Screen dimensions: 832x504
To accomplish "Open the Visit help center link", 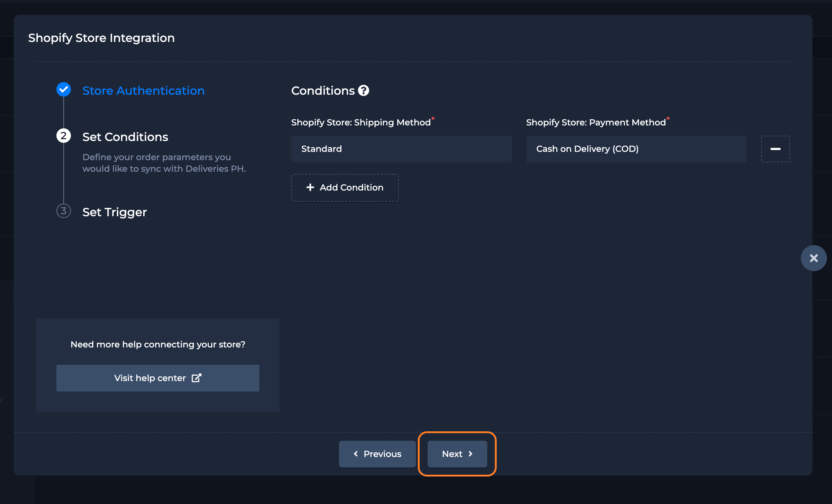I will (158, 378).
